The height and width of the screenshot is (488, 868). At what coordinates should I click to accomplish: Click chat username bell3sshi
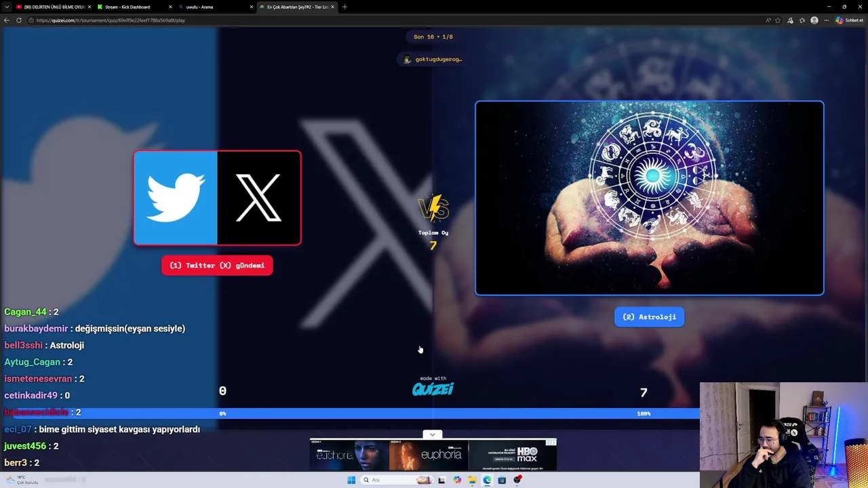tap(23, 346)
